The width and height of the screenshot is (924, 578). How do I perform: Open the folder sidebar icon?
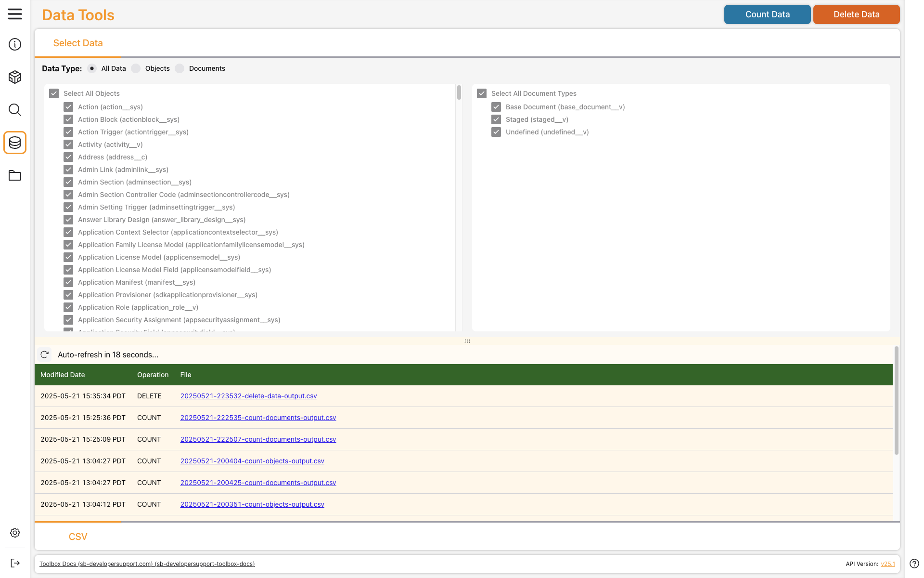[15, 175]
